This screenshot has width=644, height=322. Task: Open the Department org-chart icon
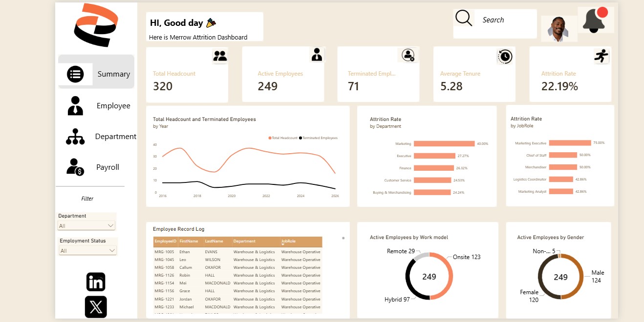[75, 137]
